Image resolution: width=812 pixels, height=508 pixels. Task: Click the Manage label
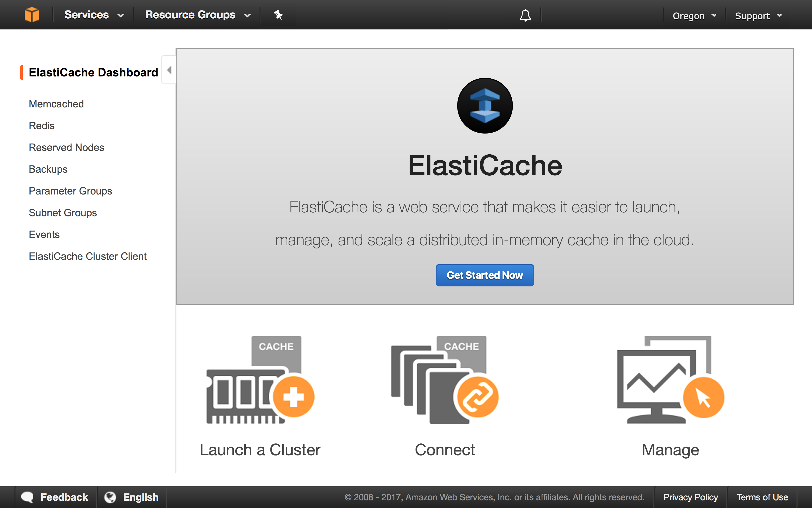(670, 450)
